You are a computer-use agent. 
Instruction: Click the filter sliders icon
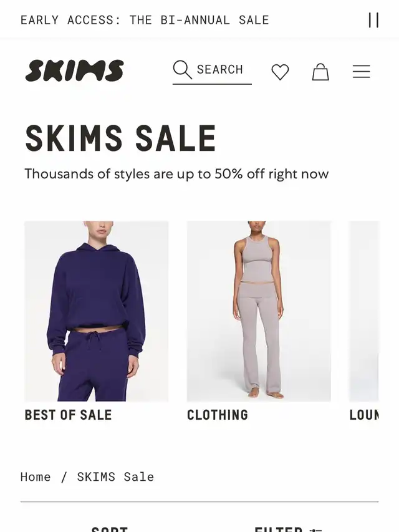click(315, 530)
